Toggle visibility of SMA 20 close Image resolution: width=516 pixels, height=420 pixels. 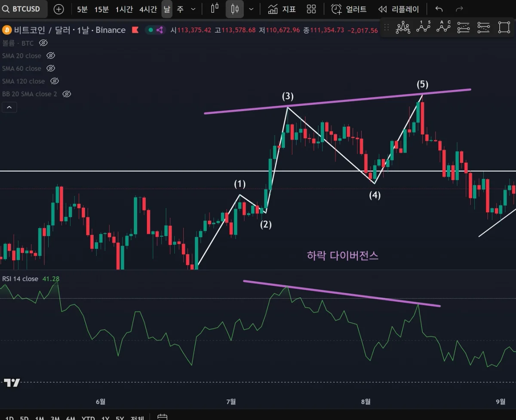pyautogui.click(x=51, y=55)
